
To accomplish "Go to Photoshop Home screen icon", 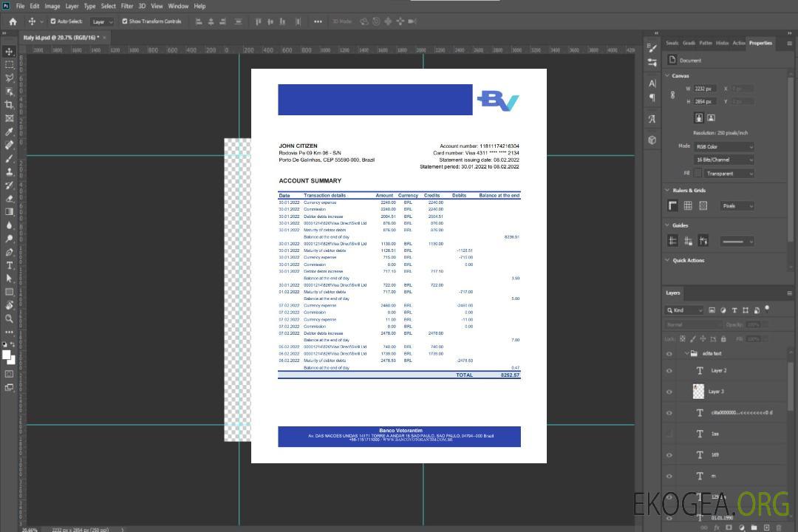I will [x=13, y=21].
